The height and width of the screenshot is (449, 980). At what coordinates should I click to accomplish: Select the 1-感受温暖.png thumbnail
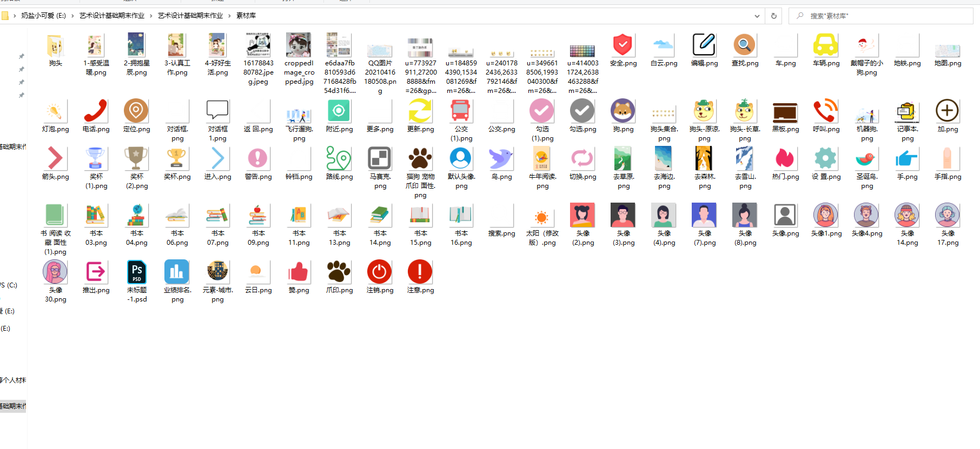(96, 45)
